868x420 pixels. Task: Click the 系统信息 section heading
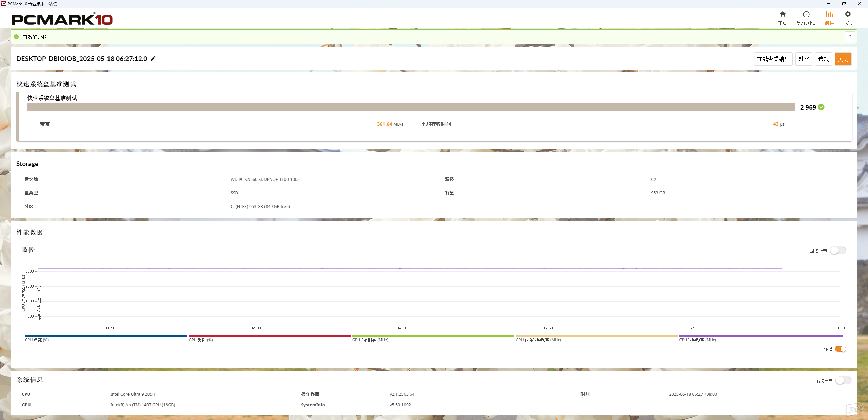[30, 380]
